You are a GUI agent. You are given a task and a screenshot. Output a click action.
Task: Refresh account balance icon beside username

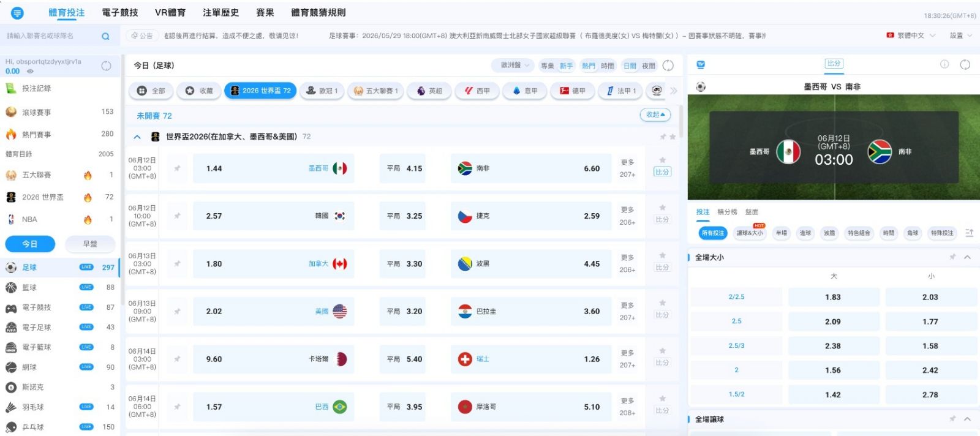pos(106,66)
